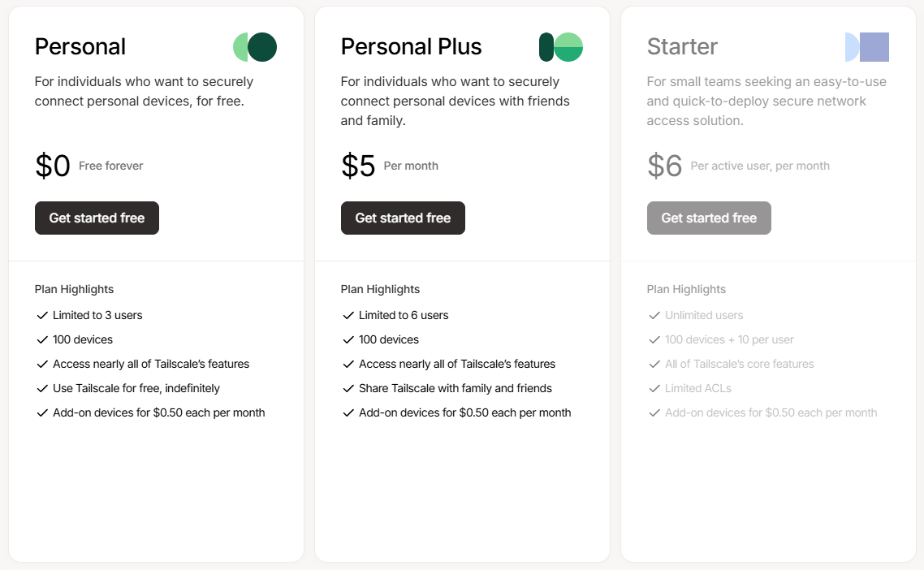
Task: Click '100 devices + 10 per user' item
Action: pyautogui.click(x=729, y=339)
